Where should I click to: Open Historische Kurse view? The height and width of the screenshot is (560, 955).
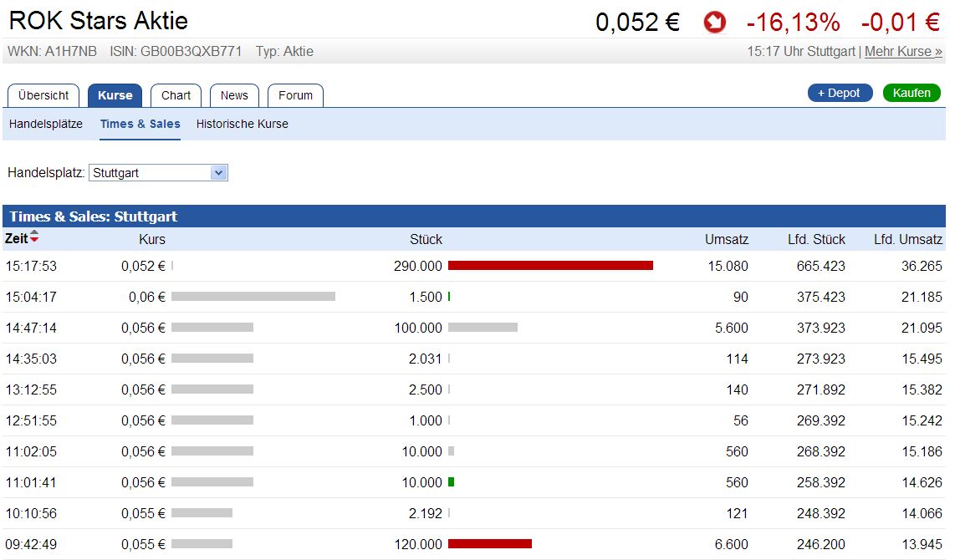[x=242, y=124]
